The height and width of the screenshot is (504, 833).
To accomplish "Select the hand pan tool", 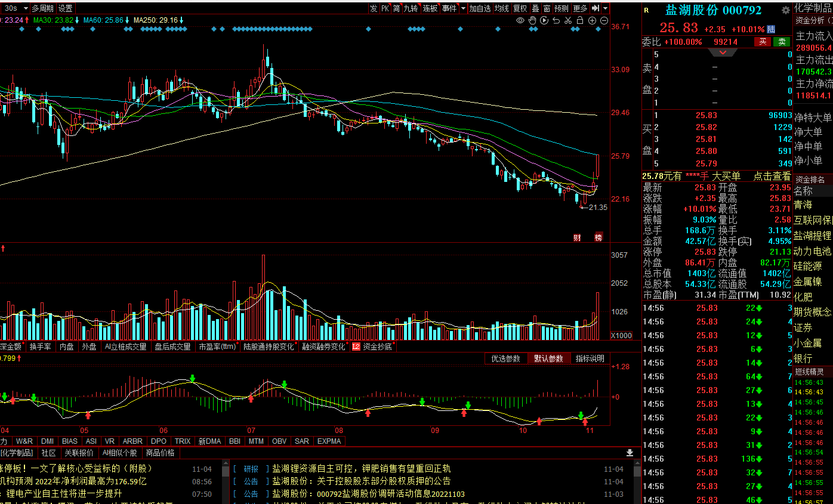I will tap(532, 20).
